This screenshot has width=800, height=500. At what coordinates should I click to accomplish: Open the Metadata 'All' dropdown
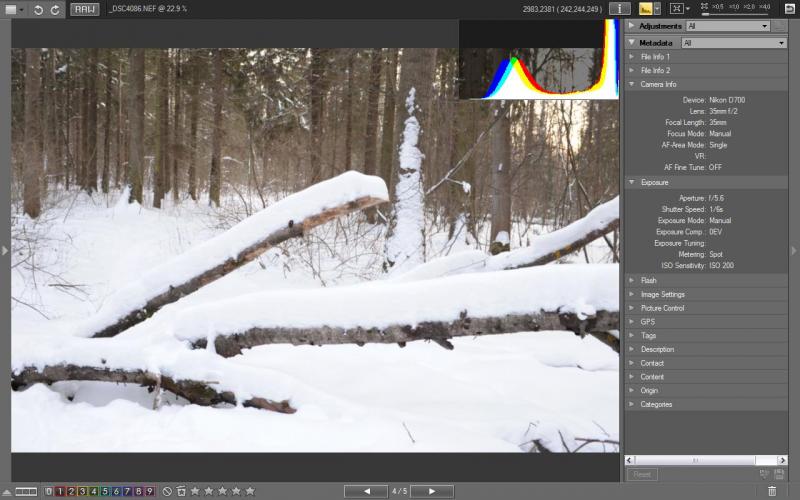click(734, 43)
